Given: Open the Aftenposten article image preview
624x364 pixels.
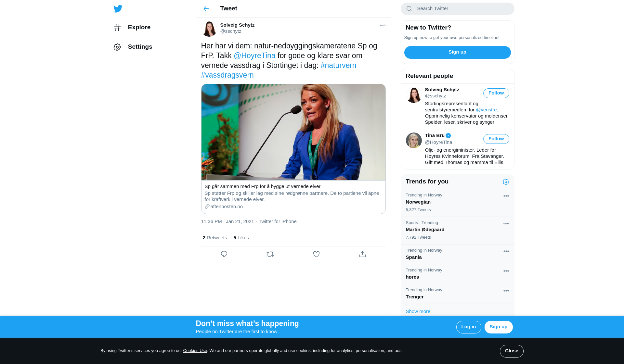Looking at the screenshot, I should pyautogui.click(x=293, y=132).
